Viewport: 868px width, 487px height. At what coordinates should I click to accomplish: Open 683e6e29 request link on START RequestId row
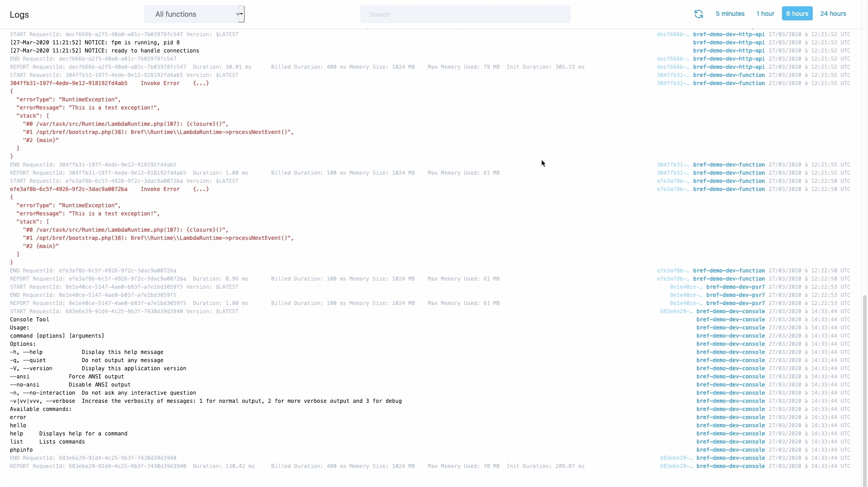[x=676, y=311]
